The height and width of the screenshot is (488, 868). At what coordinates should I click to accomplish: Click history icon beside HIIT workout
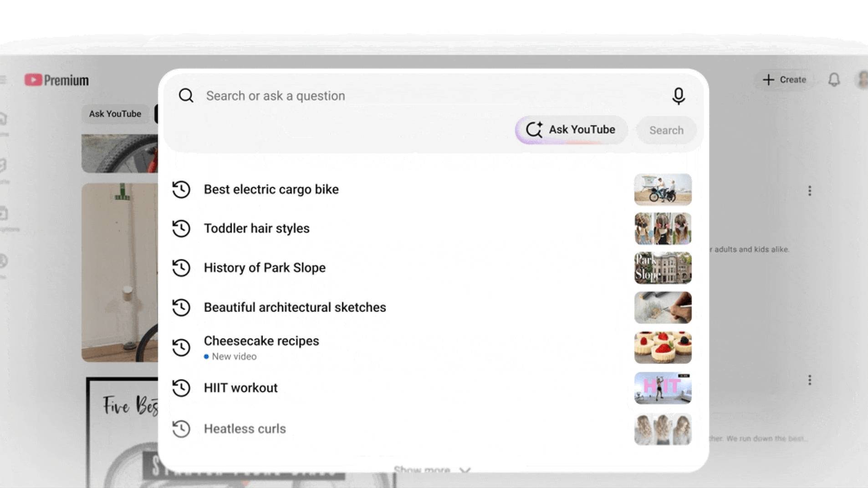[x=181, y=388]
